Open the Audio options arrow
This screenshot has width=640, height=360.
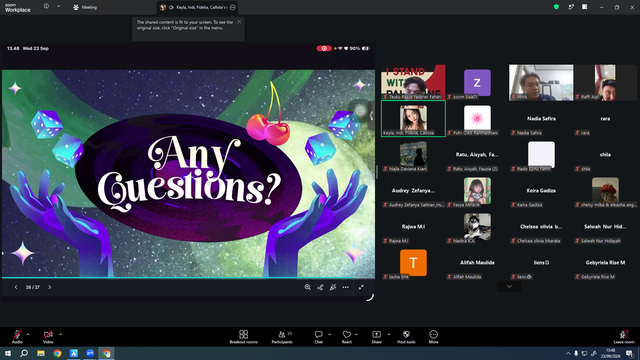pyautogui.click(x=28, y=334)
